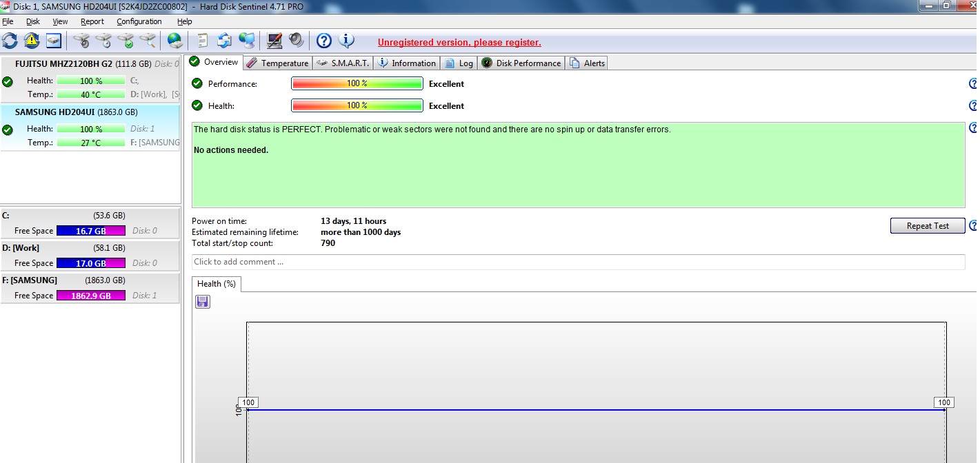Switch to the S.M.A.R.T. tab
The width and height of the screenshot is (980, 463).
tap(343, 63)
